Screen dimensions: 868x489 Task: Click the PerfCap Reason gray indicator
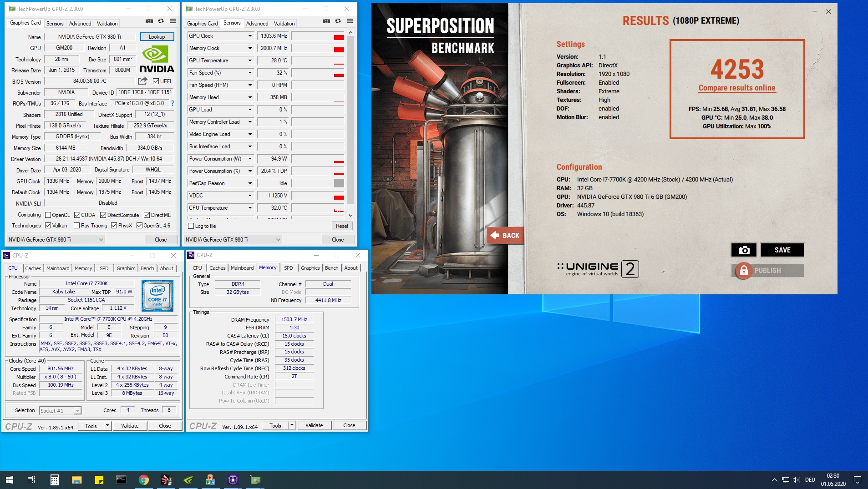[x=339, y=183]
